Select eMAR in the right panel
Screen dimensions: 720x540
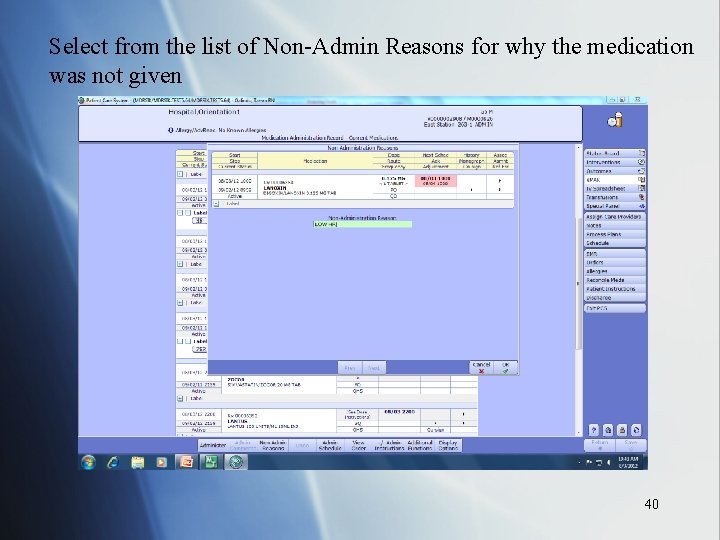tap(615, 180)
